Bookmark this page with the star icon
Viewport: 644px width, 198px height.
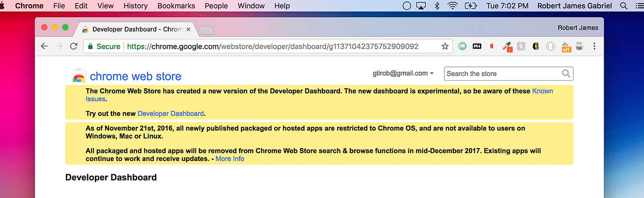(445, 46)
